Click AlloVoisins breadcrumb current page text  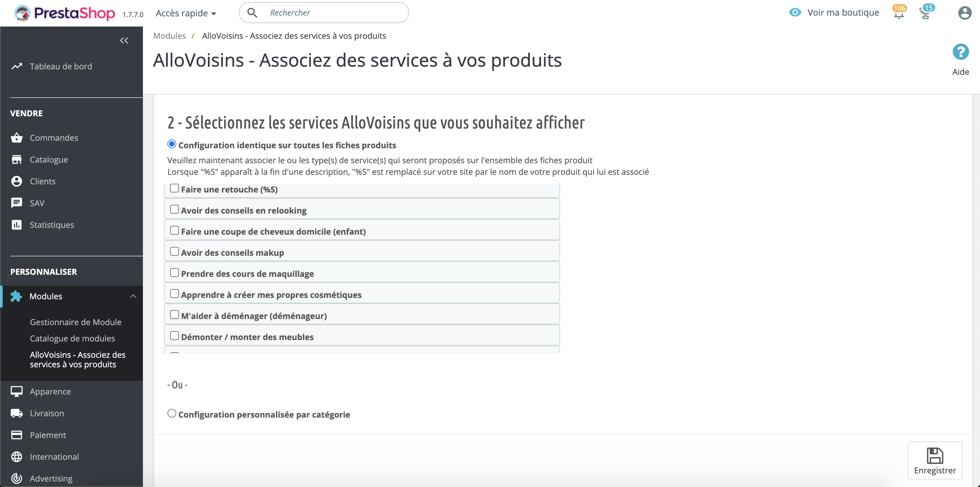[294, 36]
